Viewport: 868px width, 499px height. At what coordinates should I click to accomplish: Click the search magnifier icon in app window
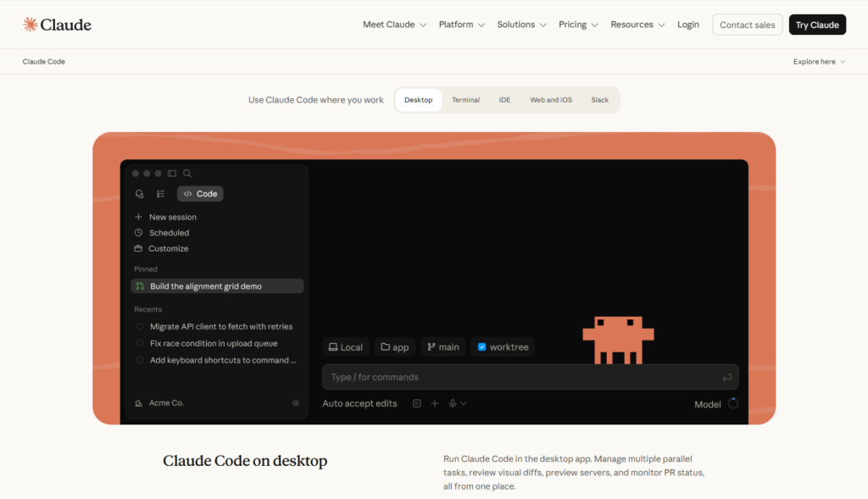pos(187,173)
